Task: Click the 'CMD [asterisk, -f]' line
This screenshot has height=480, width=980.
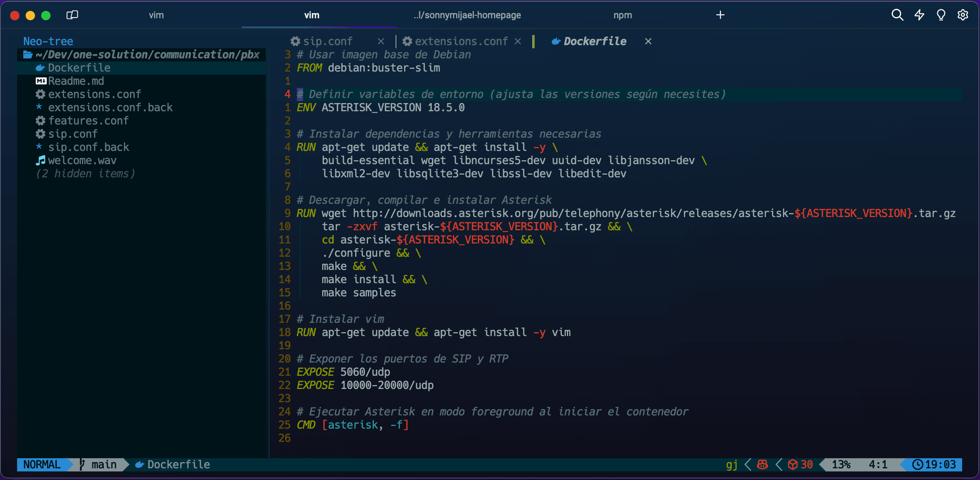Action: pos(353,425)
